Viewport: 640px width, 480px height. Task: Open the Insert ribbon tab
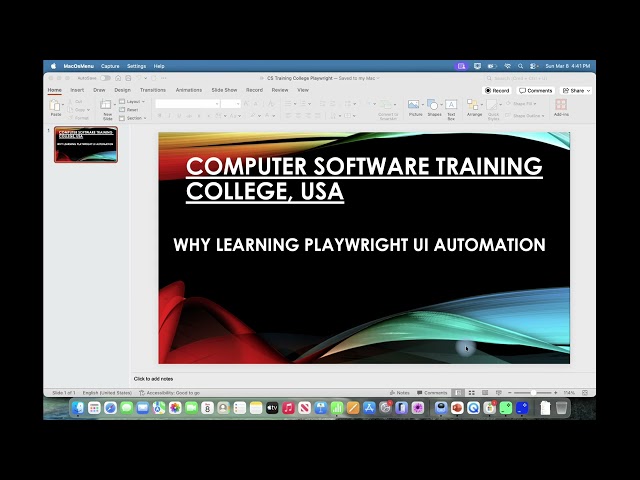click(77, 90)
